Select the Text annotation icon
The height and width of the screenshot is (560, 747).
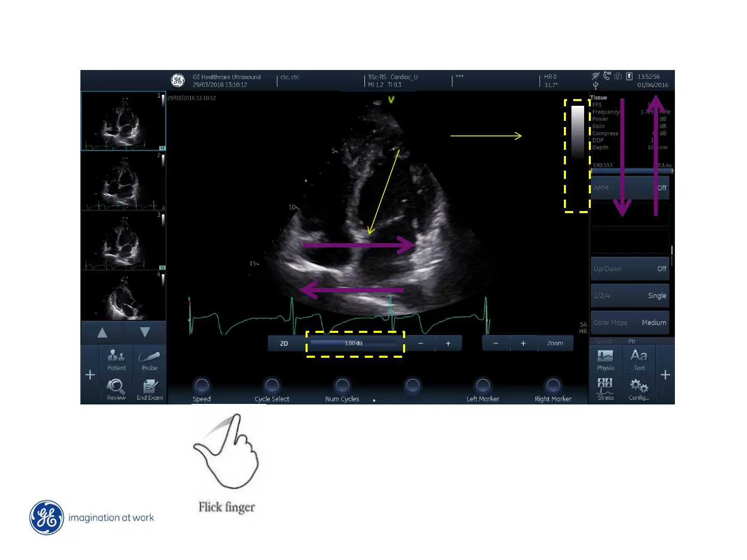pyautogui.click(x=639, y=360)
